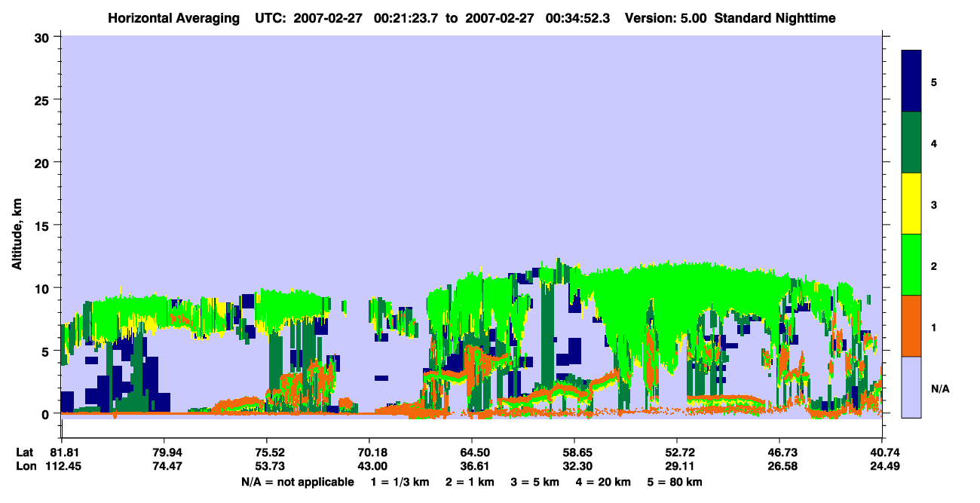Click the yellow 3 colorbar segment
The image size is (980, 503).
coord(911,204)
